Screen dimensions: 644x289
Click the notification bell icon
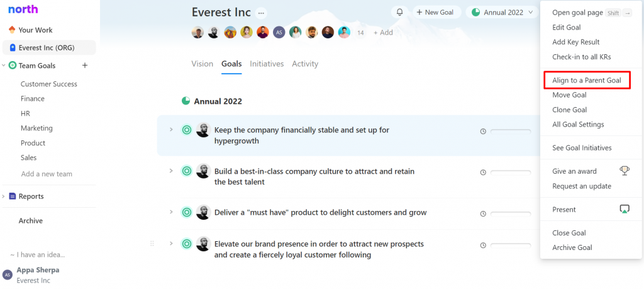(x=399, y=13)
